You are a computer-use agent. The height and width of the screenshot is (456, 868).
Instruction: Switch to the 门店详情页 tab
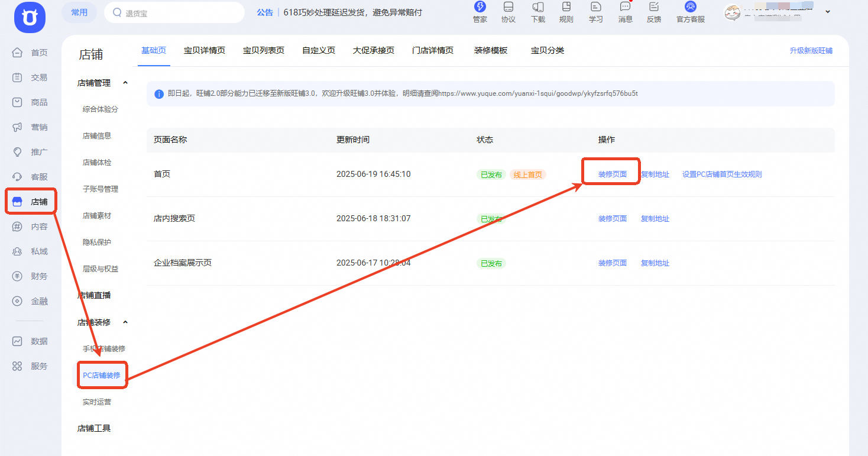pos(433,50)
